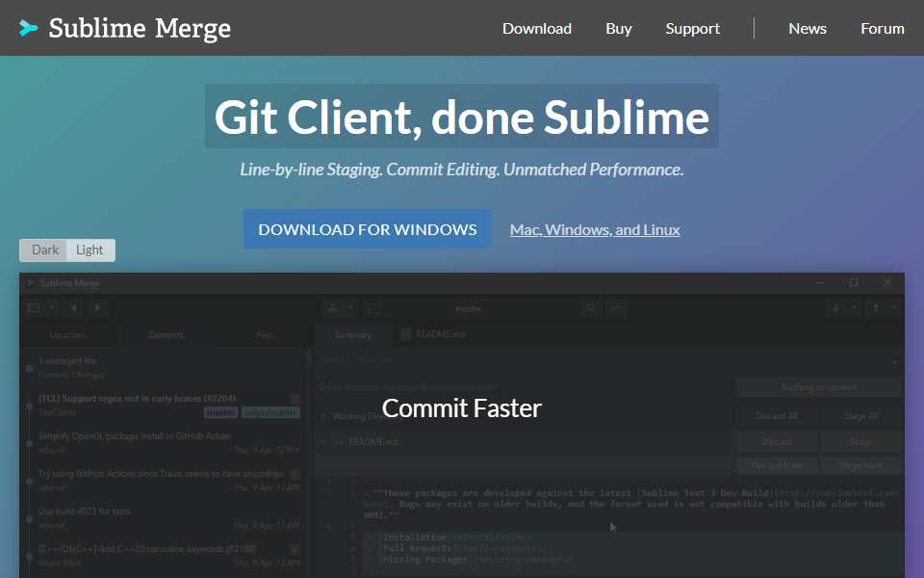The width and height of the screenshot is (924, 578).
Task: Select the Files tab in the preview
Action: point(265,335)
